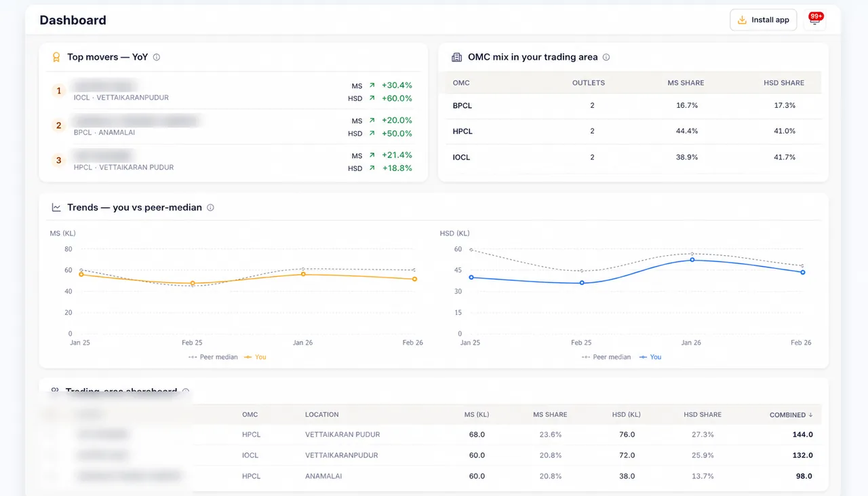The width and height of the screenshot is (868, 496).
Task: Click the up arrow beside +18.8% HSD
Action: coord(372,168)
